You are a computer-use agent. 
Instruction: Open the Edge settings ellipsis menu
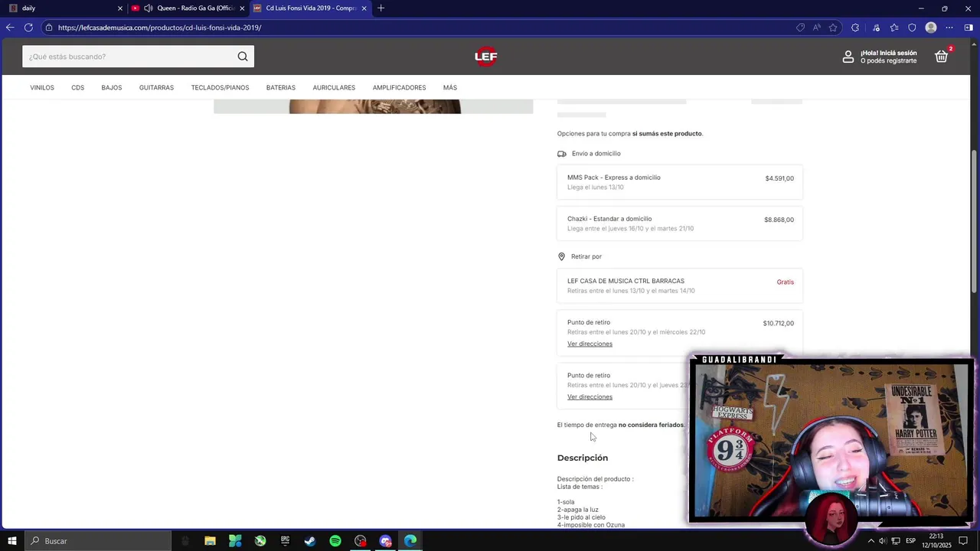[949, 28]
